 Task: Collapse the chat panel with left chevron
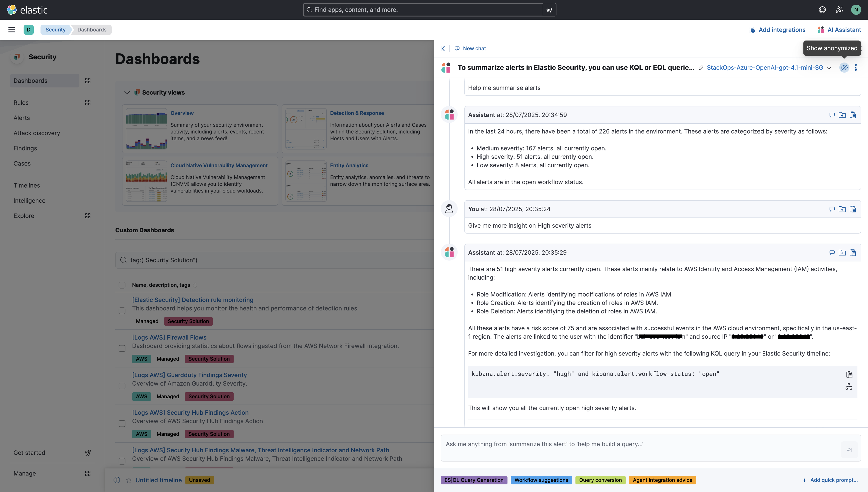click(442, 48)
